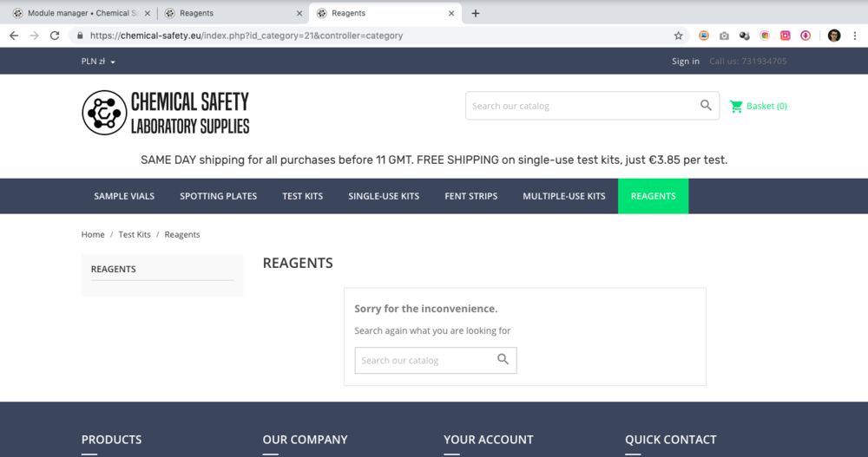Expand the PLN zł currency dropdown
The image size is (868, 457).
tap(98, 62)
